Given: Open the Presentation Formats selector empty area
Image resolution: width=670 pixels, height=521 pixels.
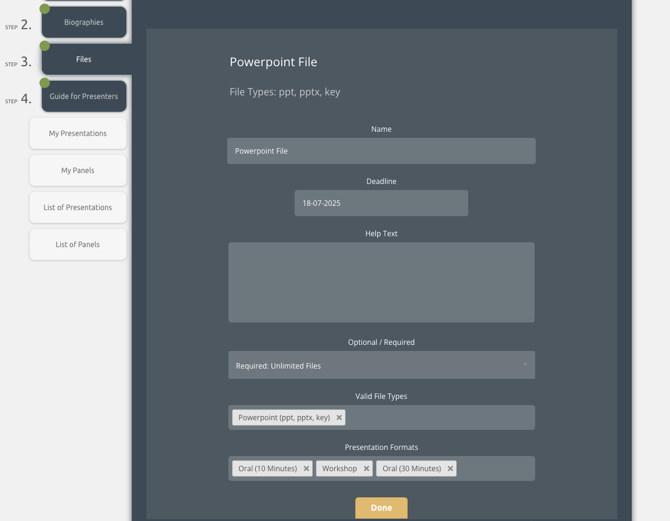Looking at the screenshot, I should point(495,469).
